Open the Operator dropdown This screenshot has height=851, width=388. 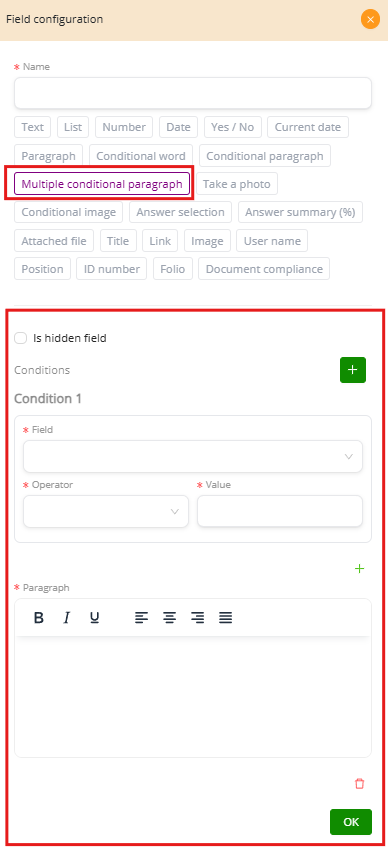point(106,511)
